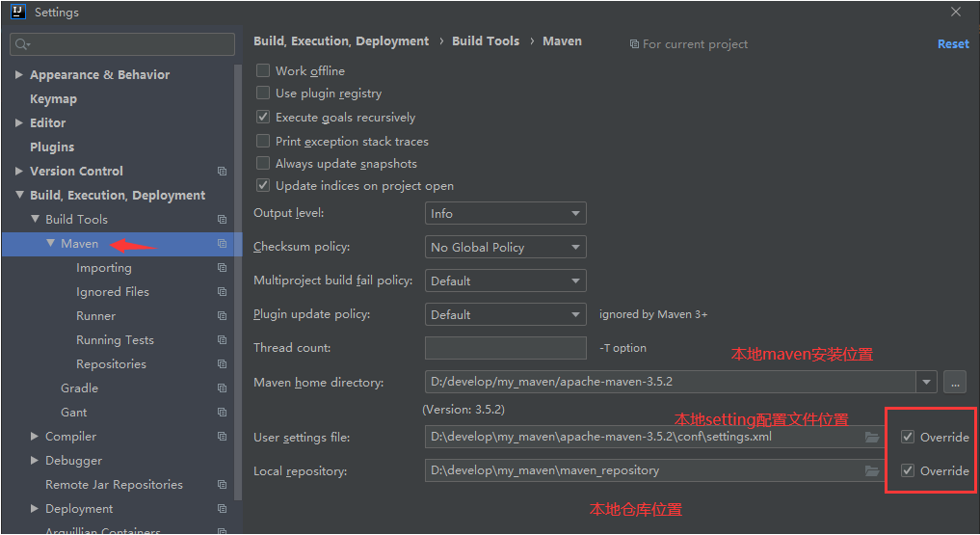Click the project-scope icon beside Importing
Viewport: 980px width, 535px height.
tap(222, 268)
